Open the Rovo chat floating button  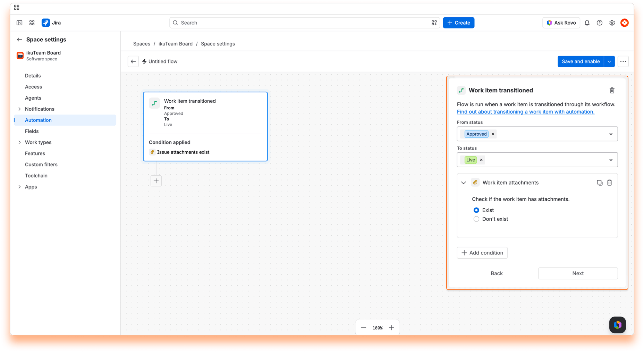[x=618, y=325]
